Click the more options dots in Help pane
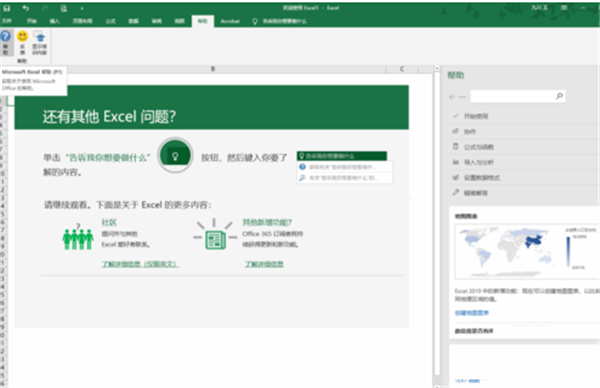 click(x=463, y=97)
